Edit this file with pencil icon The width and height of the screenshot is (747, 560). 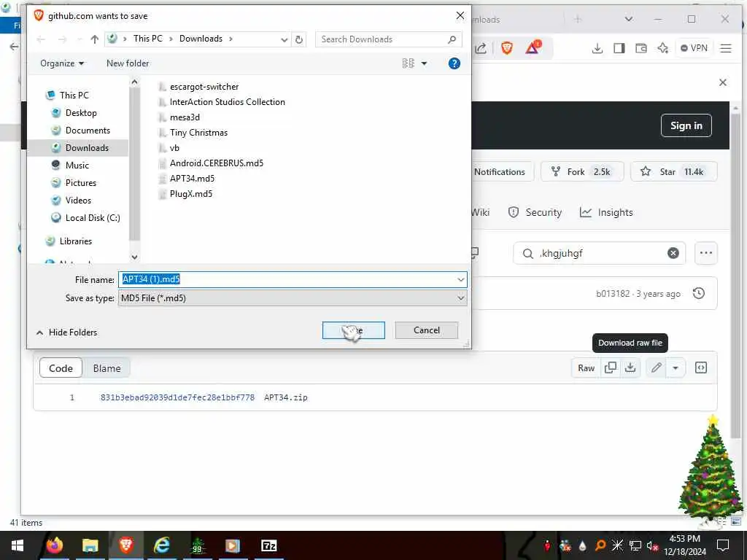point(656,367)
